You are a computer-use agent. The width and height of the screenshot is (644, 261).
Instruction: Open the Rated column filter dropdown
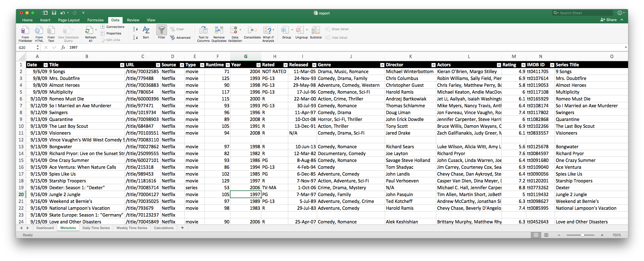click(285, 65)
